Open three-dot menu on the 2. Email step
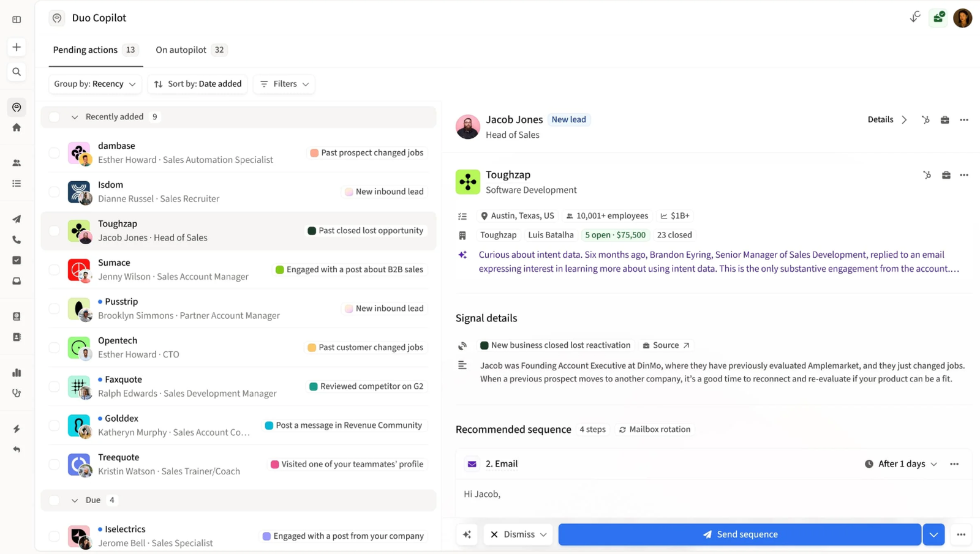980x554 pixels. point(954,464)
